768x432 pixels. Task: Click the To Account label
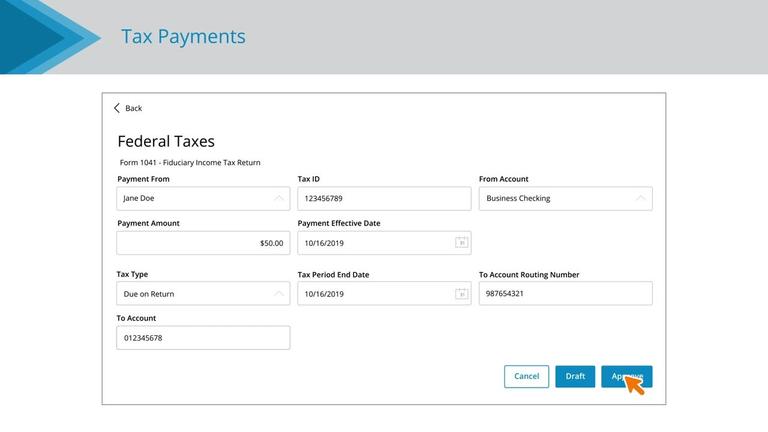136,318
